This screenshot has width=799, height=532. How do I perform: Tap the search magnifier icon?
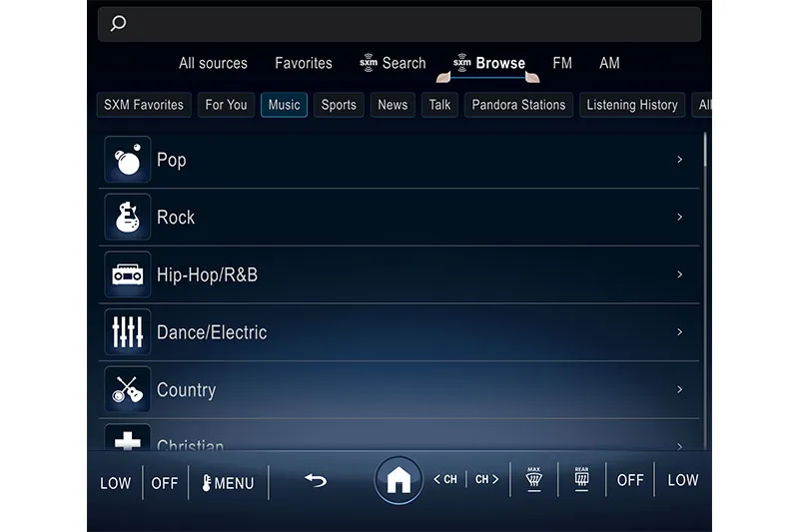tap(118, 24)
